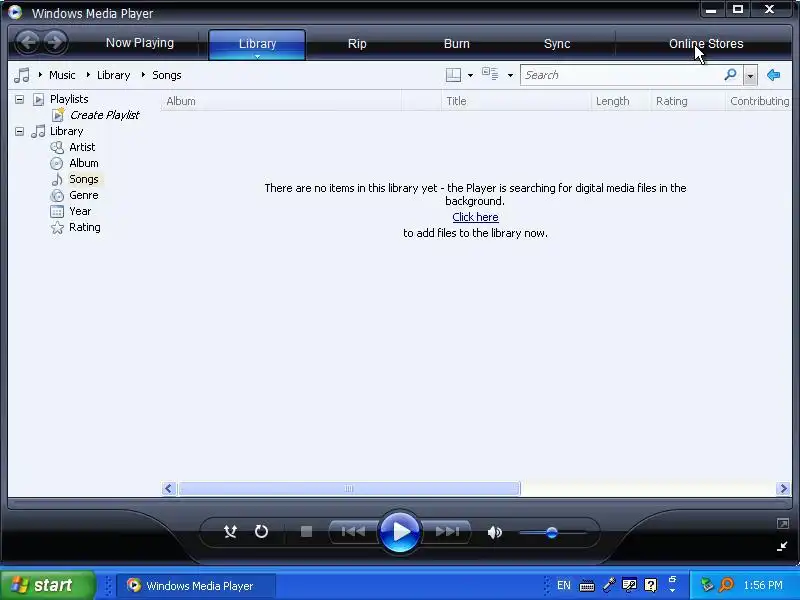The height and width of the screenshot is (600, 800).
Task: Select Album in the library tree
Action: tap(84, 163)
